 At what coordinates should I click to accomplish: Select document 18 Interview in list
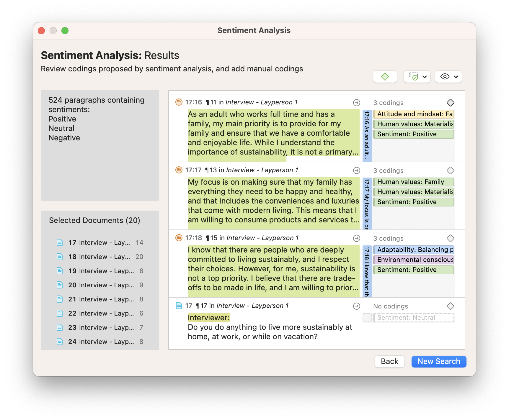(99, 257)
